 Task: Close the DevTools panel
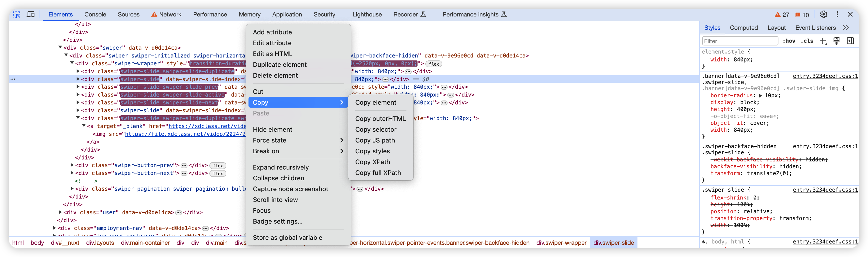pos(850,14)
